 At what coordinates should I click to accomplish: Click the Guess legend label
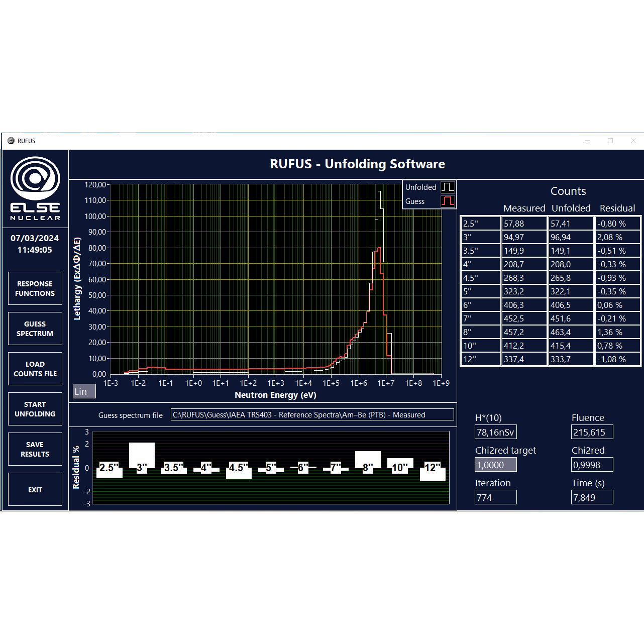pos(415,201)
